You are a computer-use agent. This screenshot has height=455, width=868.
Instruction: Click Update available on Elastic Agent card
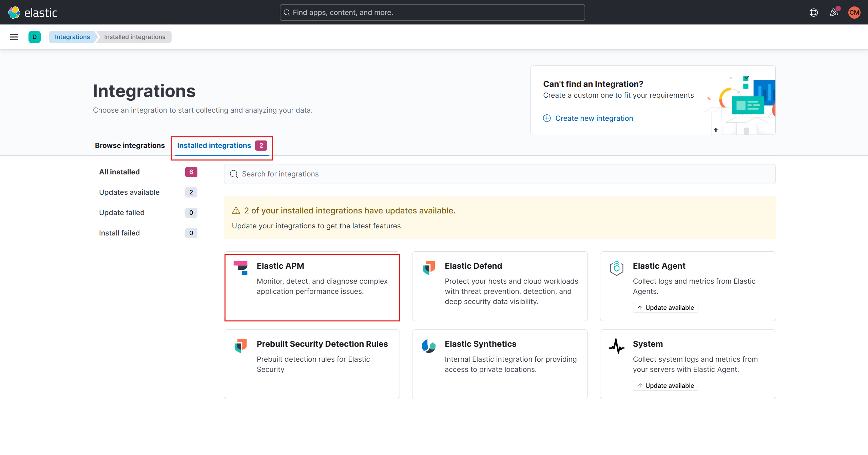(x=665, y=307)
